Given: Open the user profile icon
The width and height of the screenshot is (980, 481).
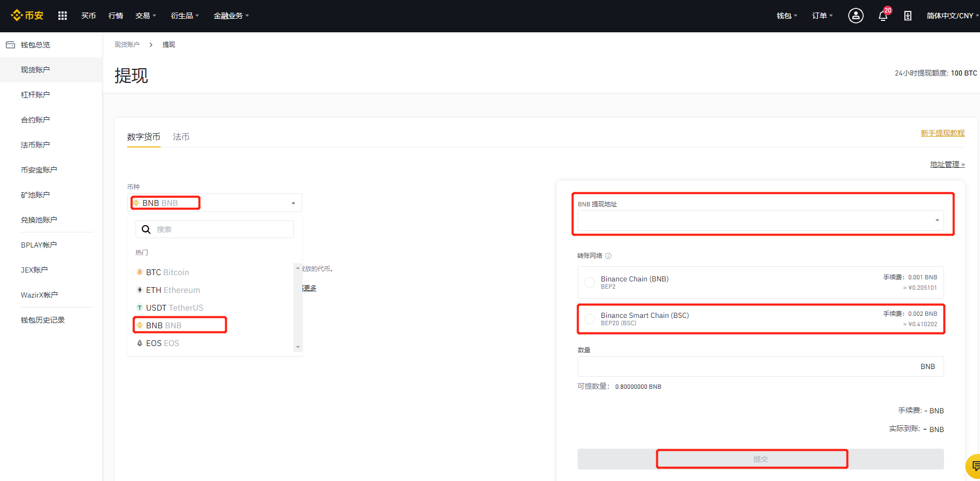Looking at the screenshot, I should coord(855,16).
